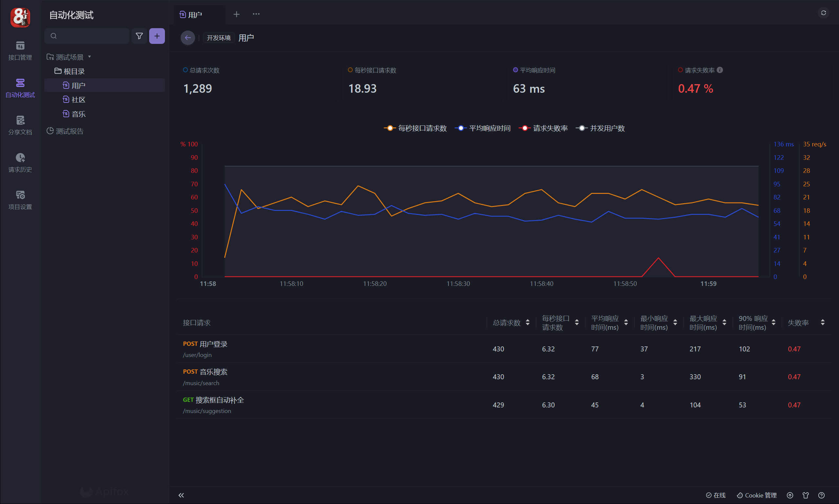
Task: Open 测试报告 in sidebar
Action: (x=69, y=131)
